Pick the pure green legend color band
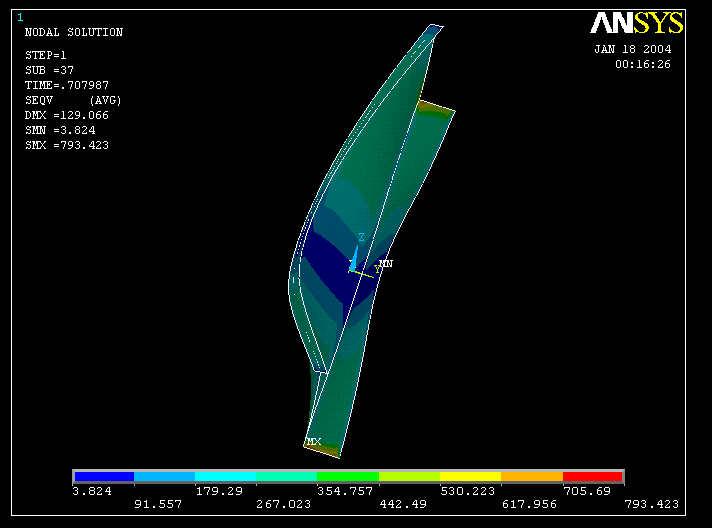 pos(348,476)
